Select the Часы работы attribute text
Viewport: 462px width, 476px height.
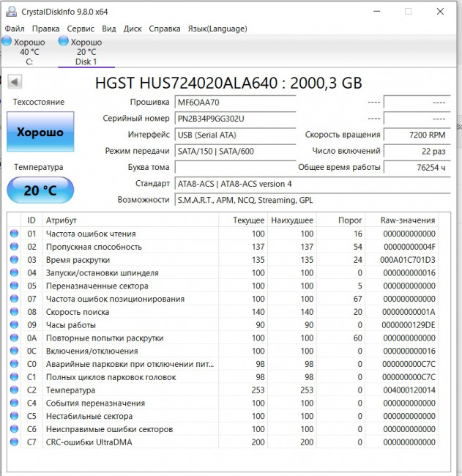pyautogui.click(x=71, y=325)
